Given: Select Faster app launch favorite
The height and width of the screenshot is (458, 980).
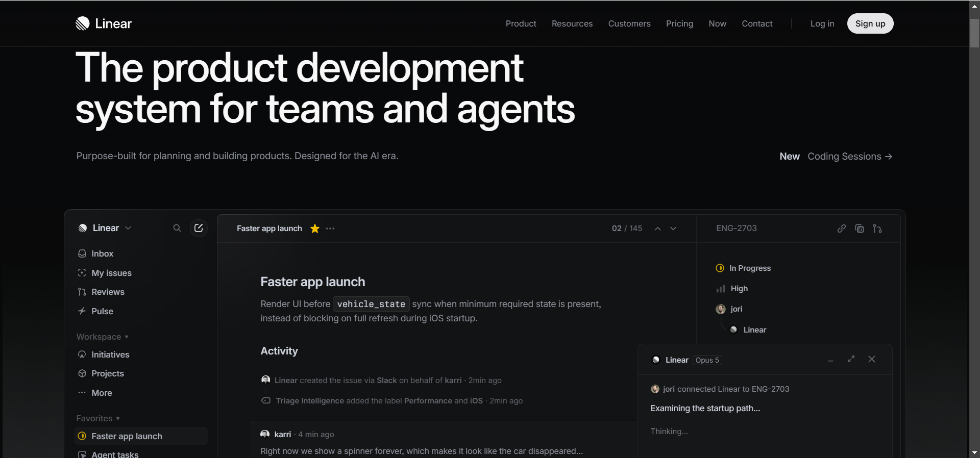Looking at the screenshot, I should 141,436.
